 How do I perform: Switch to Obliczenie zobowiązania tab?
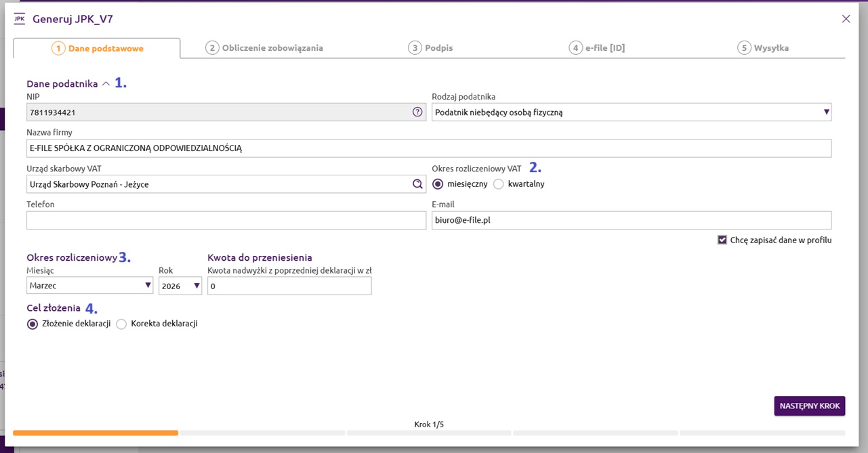(264, 48)
